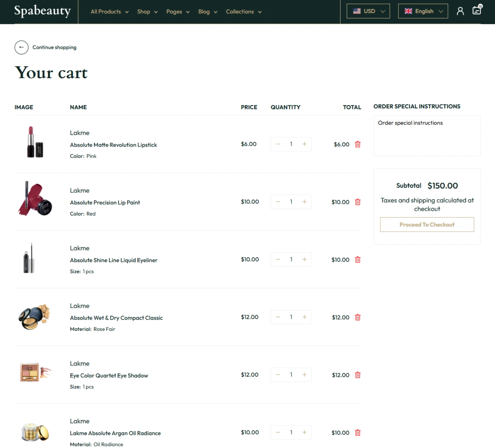Increase quantity of Matte Revolution Lipstick
The width and height of the screenshot is (495, 448).
click(x=304, y=144)
